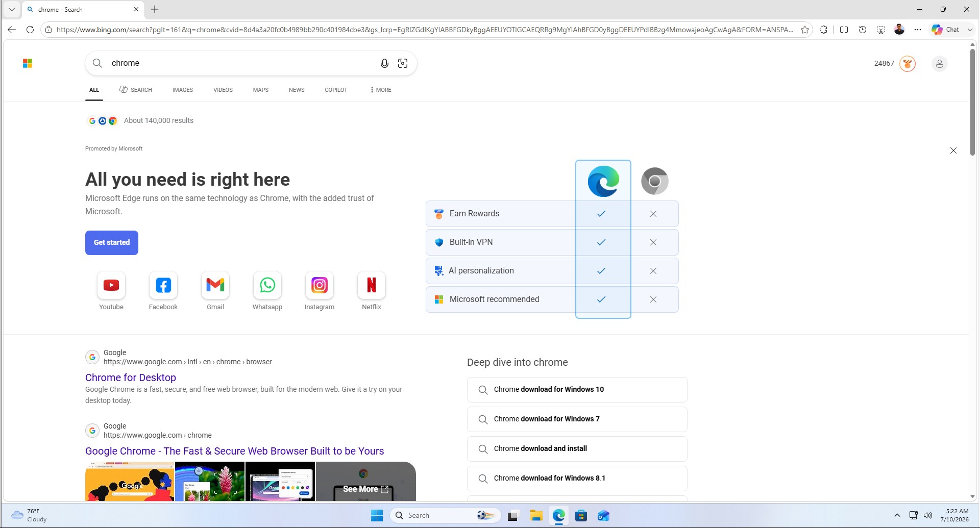The height and width of the screenshot is (528, 980).
Task: Click the google.com intl en chrome browser URL
Action: [188, 362]
